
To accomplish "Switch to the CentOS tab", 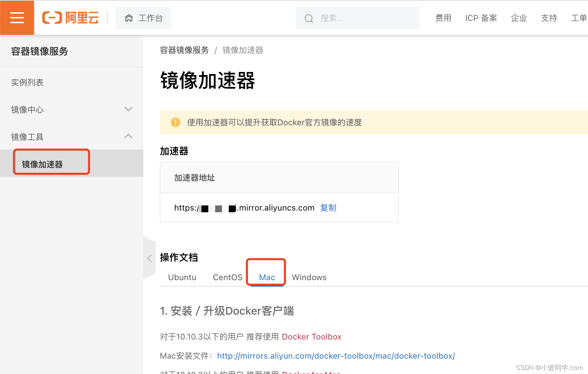I will tap(227, 277).
